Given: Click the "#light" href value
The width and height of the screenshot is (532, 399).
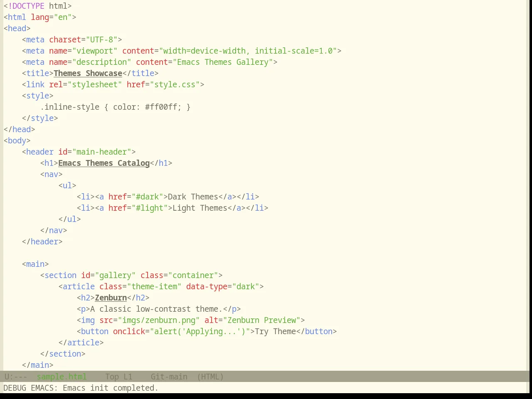Looking at the screenshot, I should click(x=150, y=208).
